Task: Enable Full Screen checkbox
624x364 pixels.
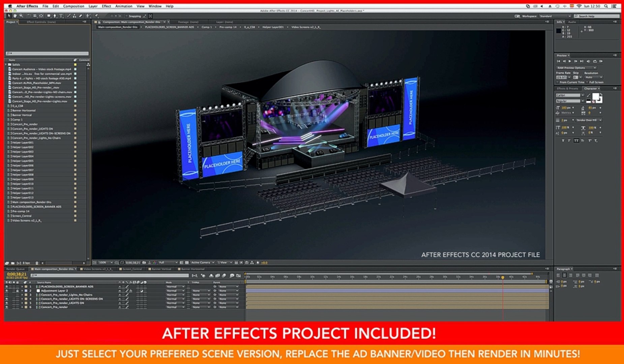Action: pos(587,82)
